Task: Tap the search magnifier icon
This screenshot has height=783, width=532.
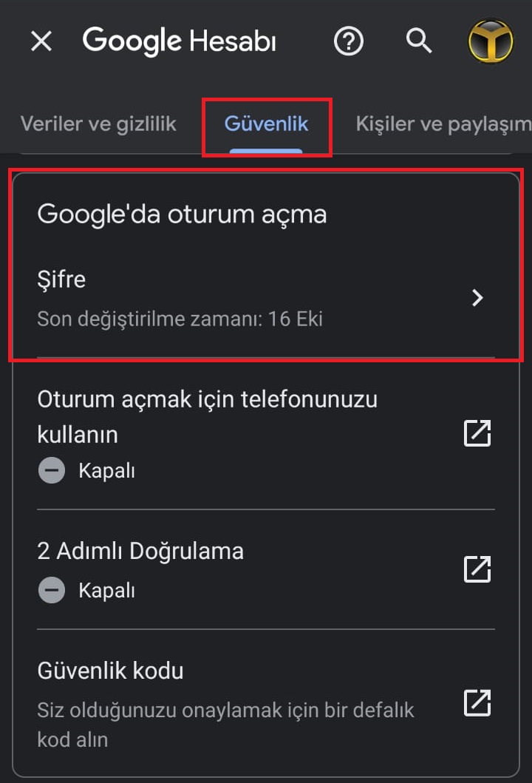Action: pyautogui.click(x=418, y=41)
